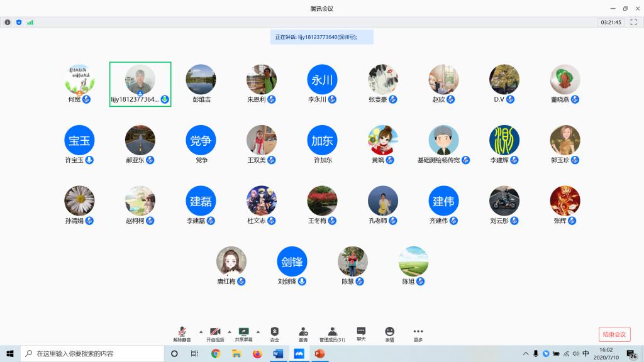
Task: Click the meeting info icon at top left
Action: (8, 22)
